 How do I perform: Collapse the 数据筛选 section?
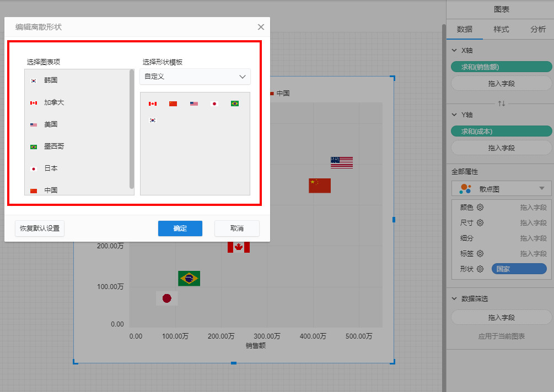tap(454, 298)
